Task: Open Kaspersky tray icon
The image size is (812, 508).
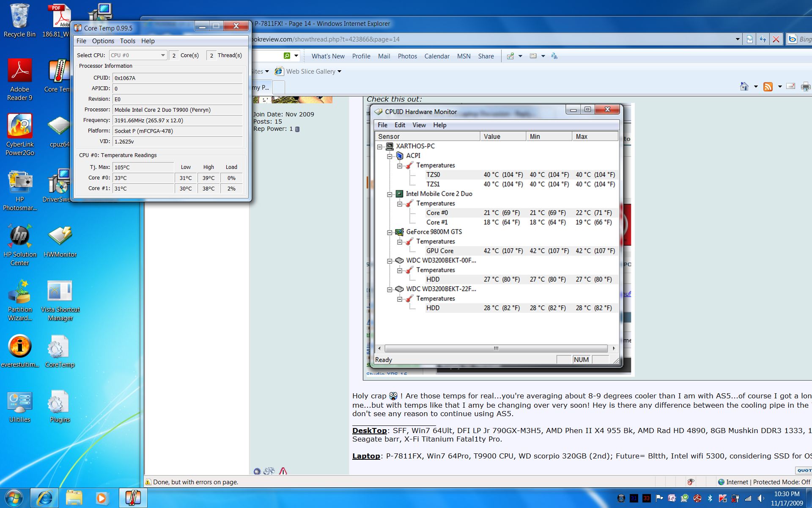Action: click(722, 498)
